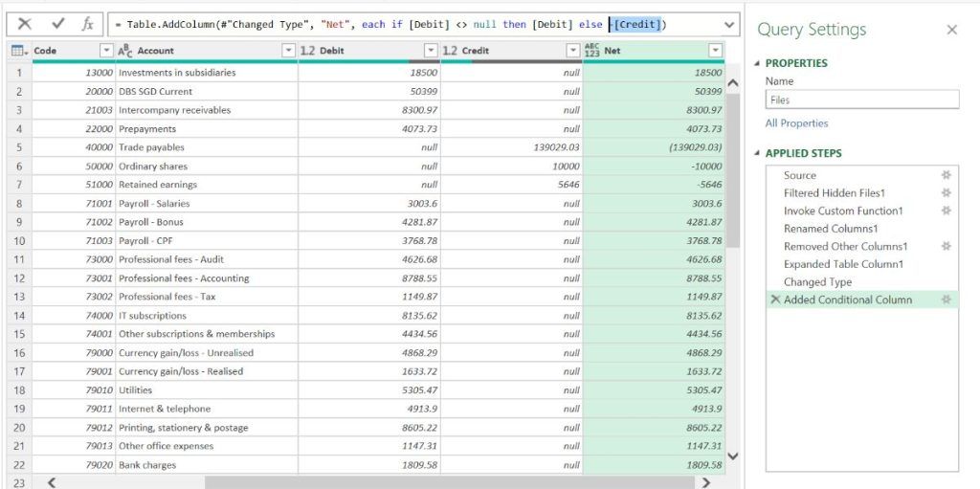Viewport: 980px width, 489px height.
Task: Open settings gear for Source step
Action: [x=947, y=176]
